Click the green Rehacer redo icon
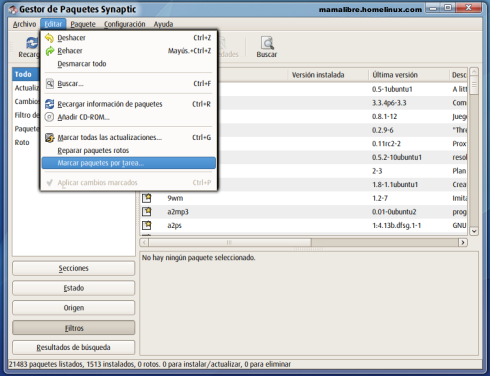Image resolution: width=490 pixels, height=376 pixels. coord(49,51)
